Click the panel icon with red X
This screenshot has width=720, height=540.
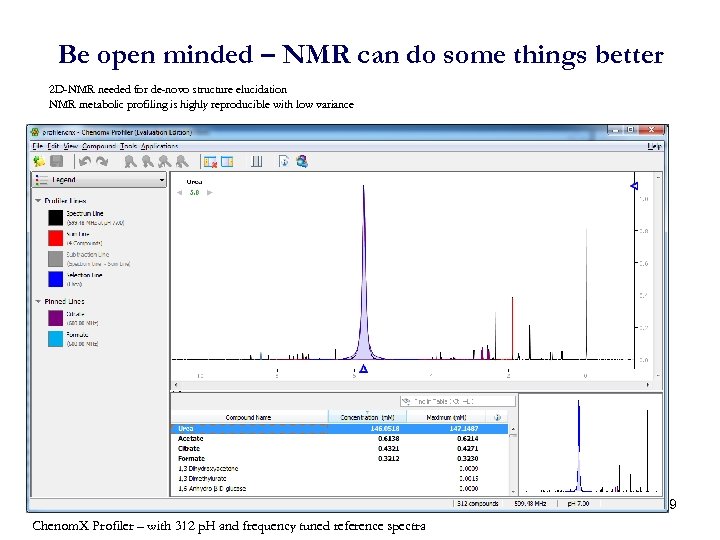[210, 162]
